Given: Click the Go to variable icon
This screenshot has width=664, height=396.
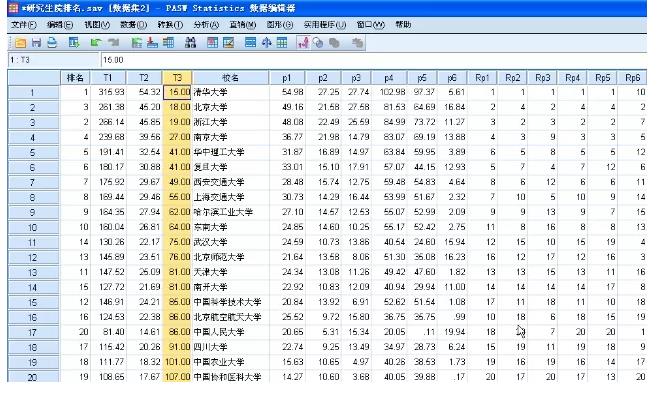Looking at the screenshot, I should (x=152, y=43).
